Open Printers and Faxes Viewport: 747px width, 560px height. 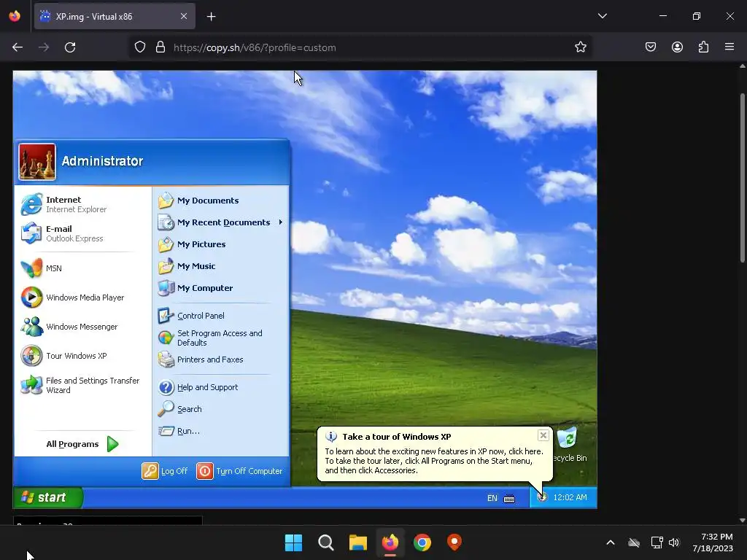(x=201, y=359)
